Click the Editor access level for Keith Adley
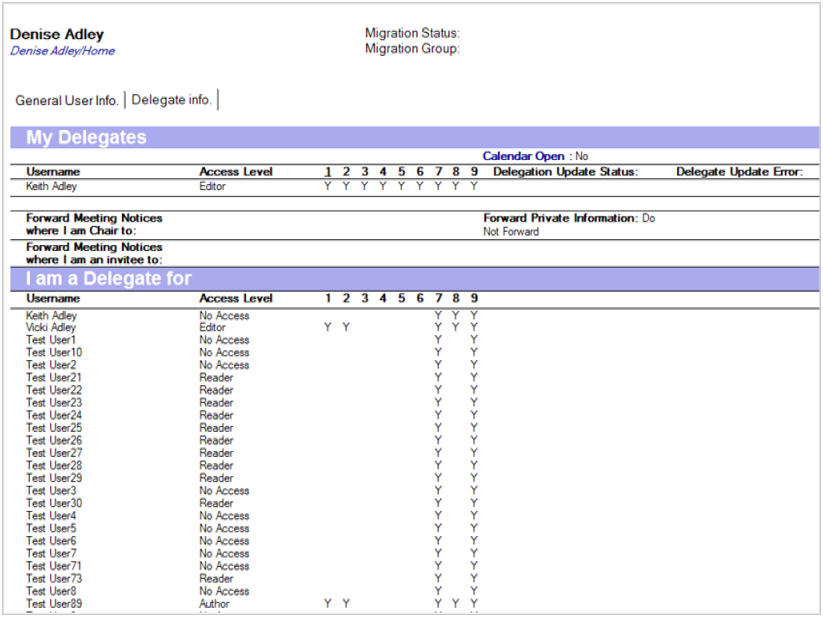823x617 pixels. tap(212, 186)
